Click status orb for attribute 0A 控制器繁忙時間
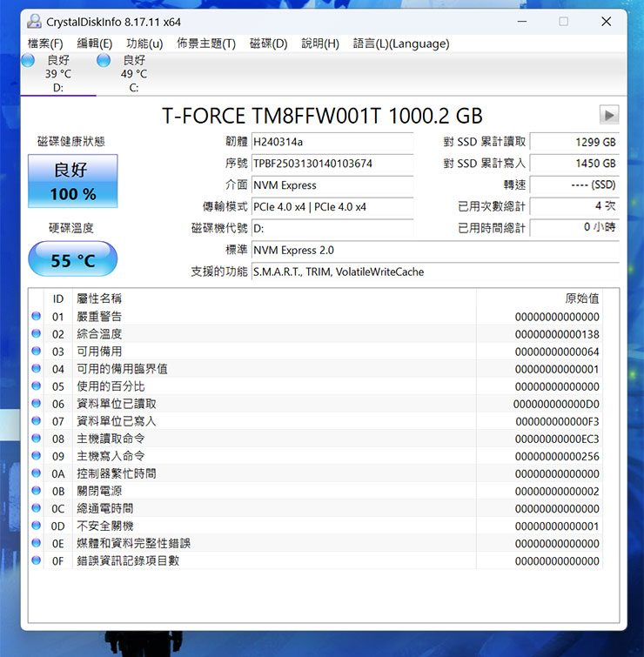644x657 pixels. pos(37,473)
